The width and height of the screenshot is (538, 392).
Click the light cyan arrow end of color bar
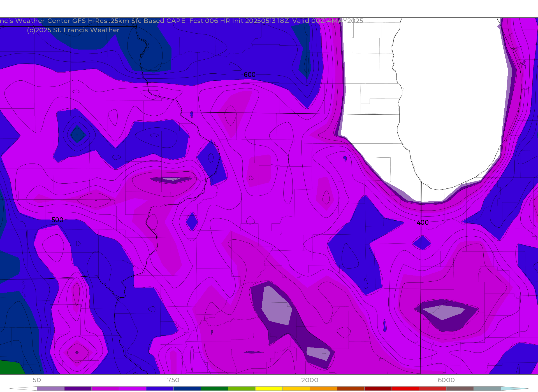(x=514, y=389)
